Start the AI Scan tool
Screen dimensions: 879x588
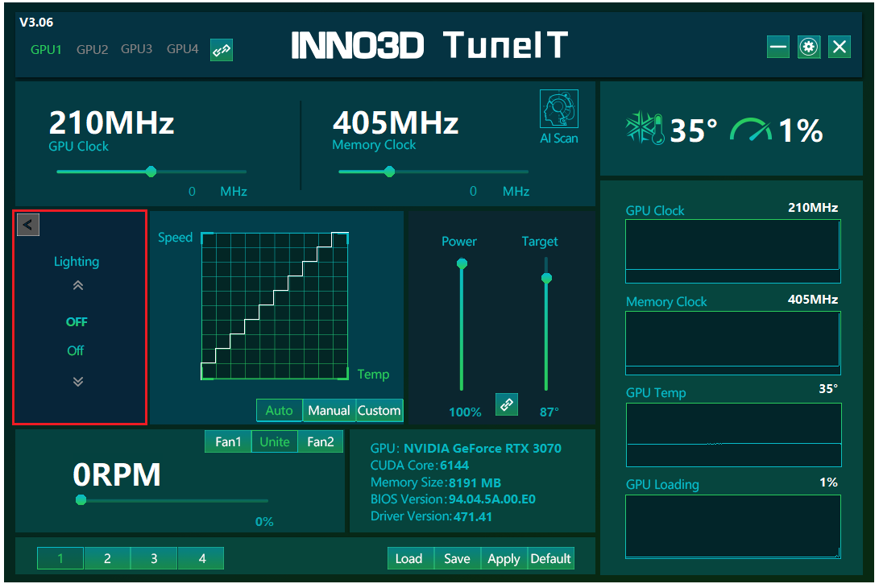tap(559, 117)
